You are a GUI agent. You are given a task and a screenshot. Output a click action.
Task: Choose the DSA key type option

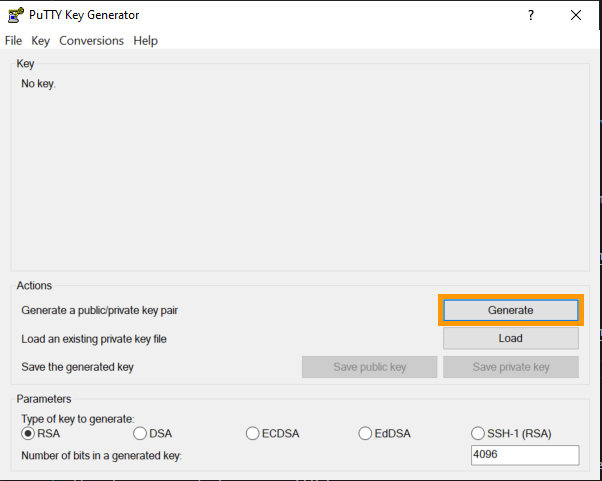point(140,433)
